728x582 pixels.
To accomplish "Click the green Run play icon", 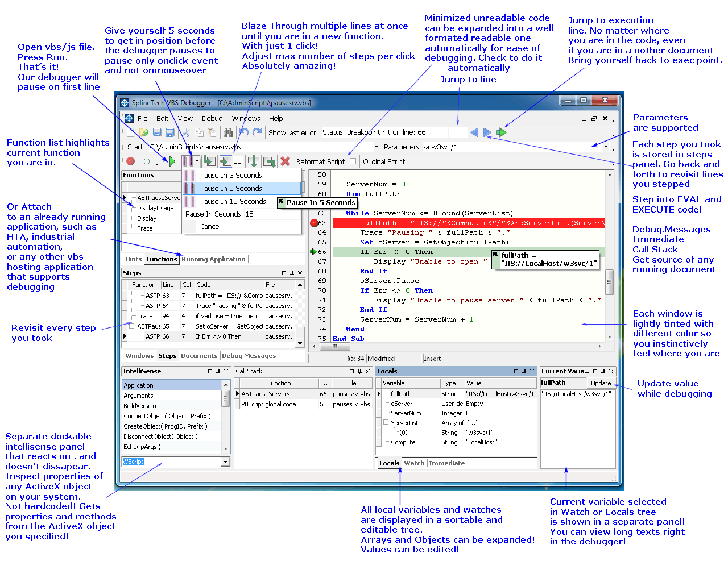I will pos(172,161).
